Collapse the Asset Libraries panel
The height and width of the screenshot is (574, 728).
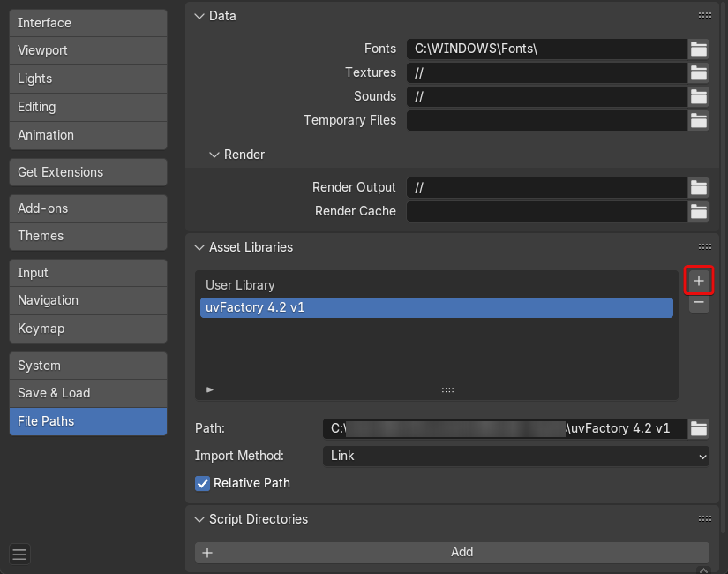click(199, 247)
